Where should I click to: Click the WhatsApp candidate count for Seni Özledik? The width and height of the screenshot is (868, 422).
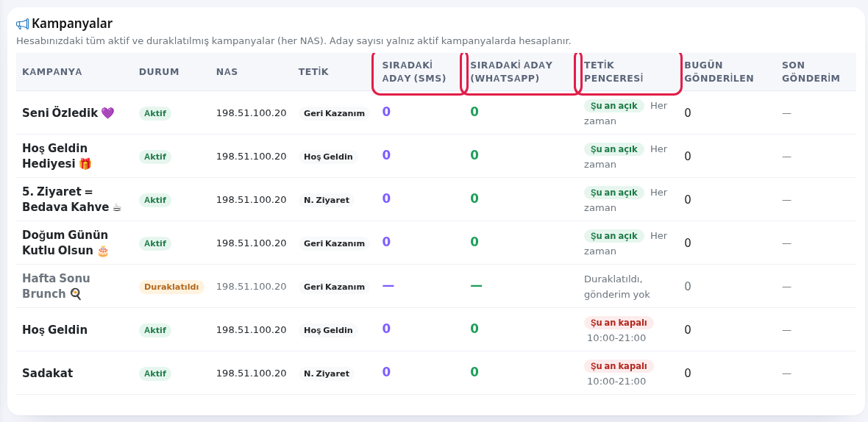coord(474,112)
